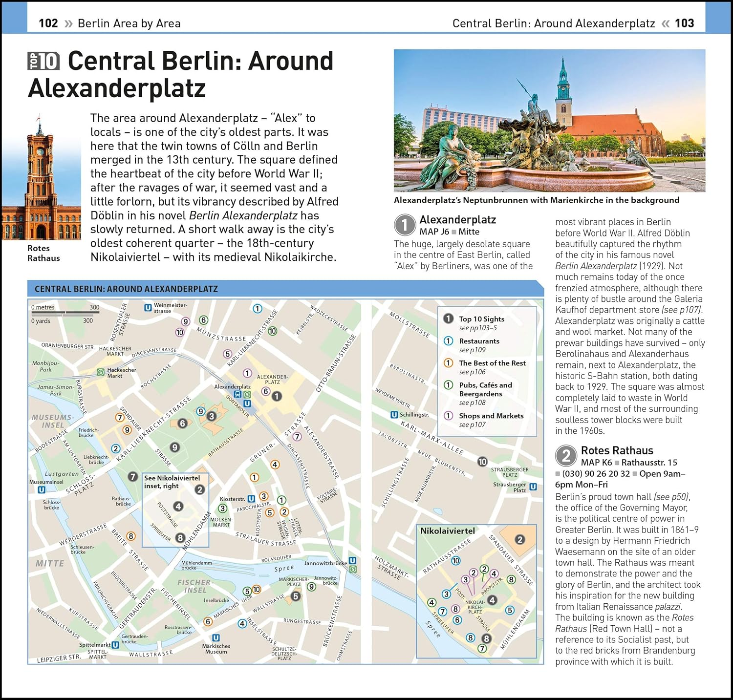
Task: Select the U-Bahn icon at Weinmeisterstrasse
Action: click(148, 308)
